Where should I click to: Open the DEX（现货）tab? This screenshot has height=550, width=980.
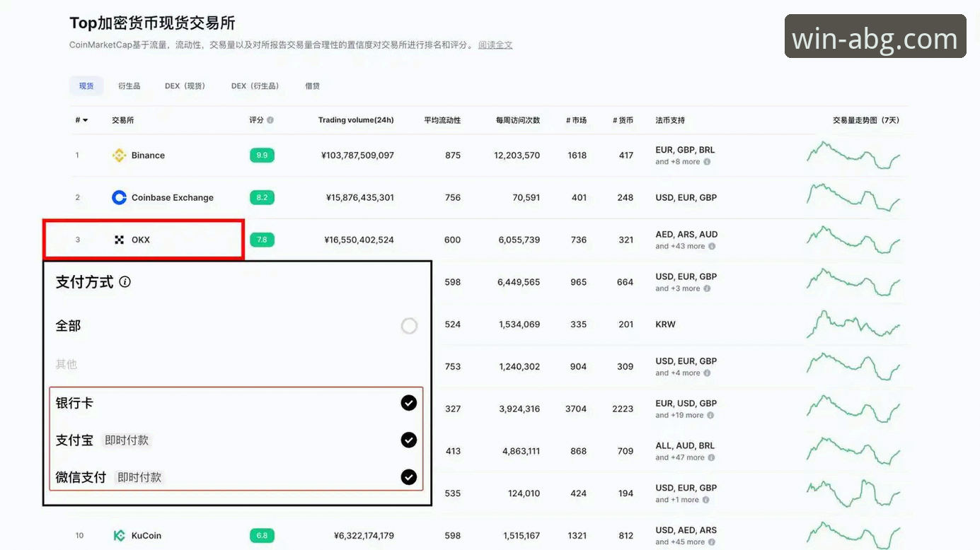tap(185, 85)
